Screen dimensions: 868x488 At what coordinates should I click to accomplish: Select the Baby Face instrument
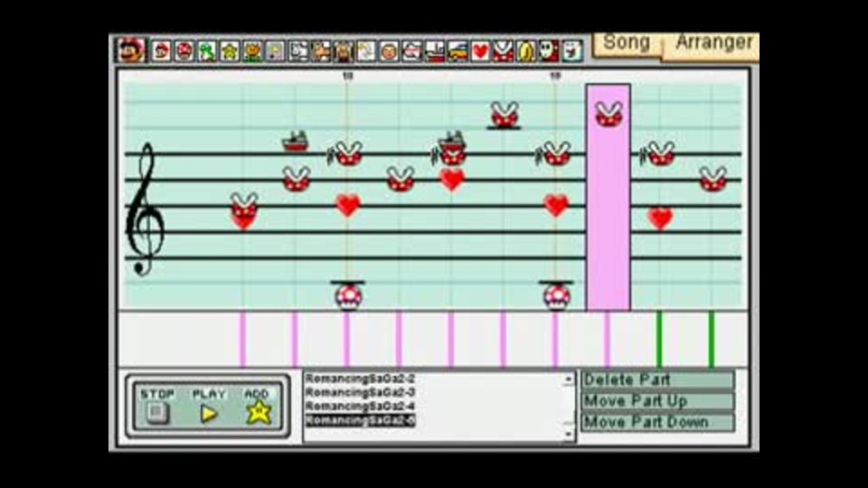tap(389, 52)
